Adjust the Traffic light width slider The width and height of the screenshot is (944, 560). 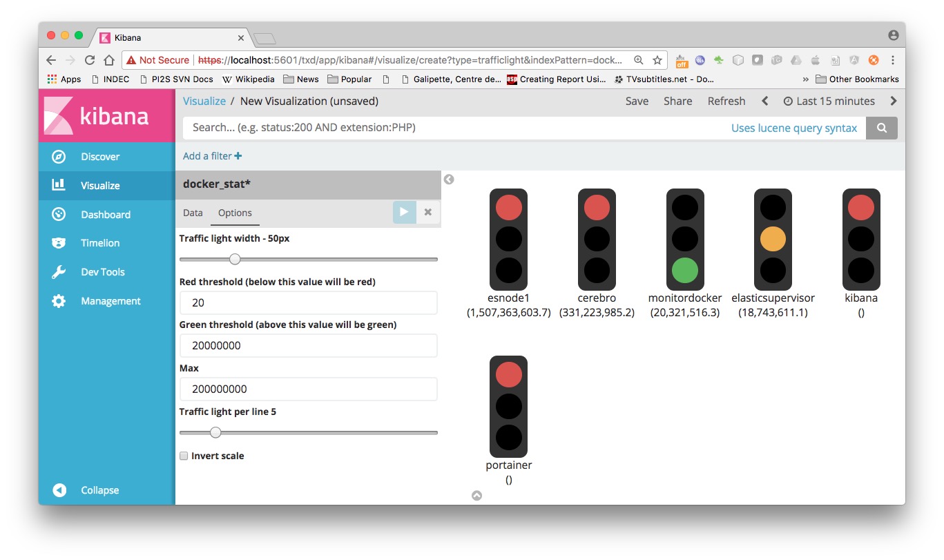234,259
